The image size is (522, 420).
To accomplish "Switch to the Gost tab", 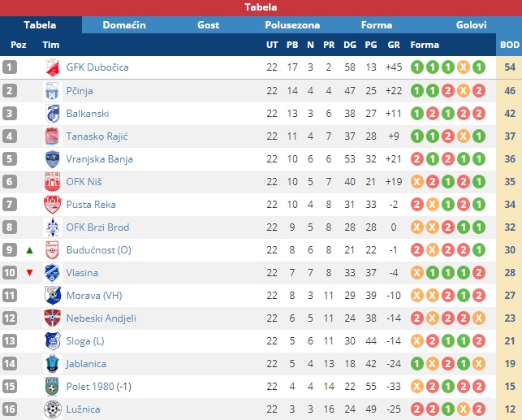I will 208,25.
